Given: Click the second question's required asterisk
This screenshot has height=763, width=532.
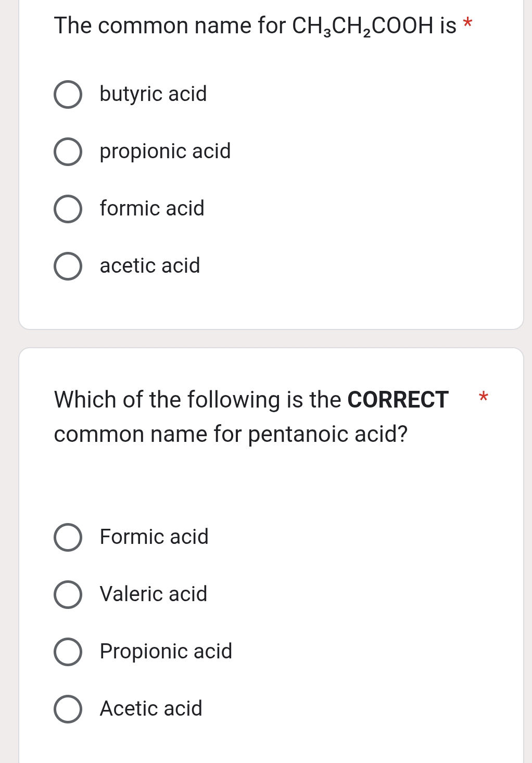Looking at the screenshot, I should [x=483, y=399].
